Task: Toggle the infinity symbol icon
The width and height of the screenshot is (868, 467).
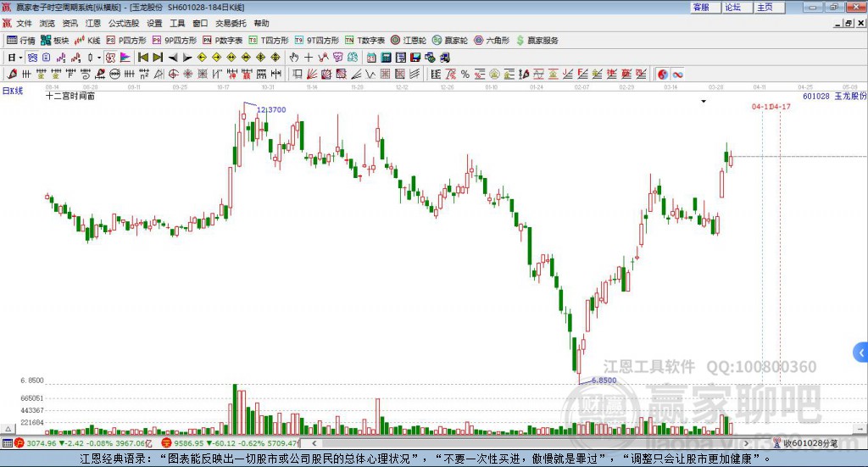Action: 677,74
